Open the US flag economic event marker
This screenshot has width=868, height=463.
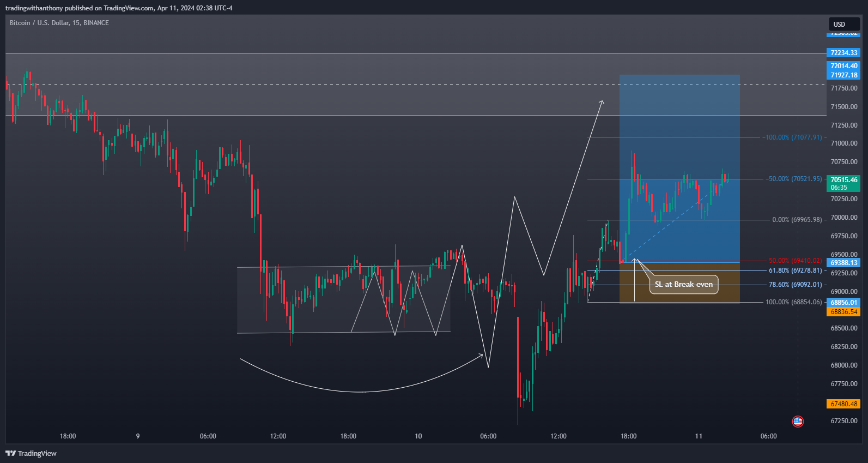pos(798,421)
